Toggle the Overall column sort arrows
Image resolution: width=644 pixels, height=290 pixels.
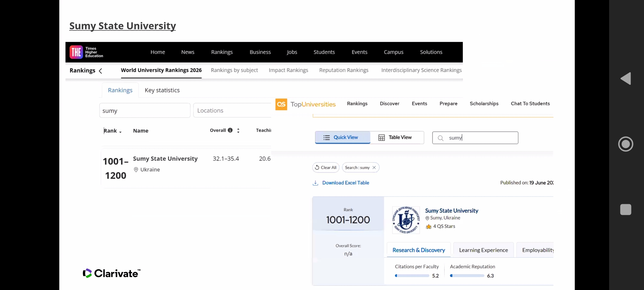(x=238, y=130)
